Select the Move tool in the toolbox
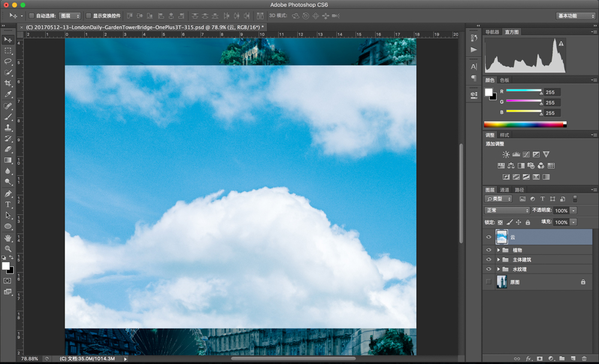 8,40
